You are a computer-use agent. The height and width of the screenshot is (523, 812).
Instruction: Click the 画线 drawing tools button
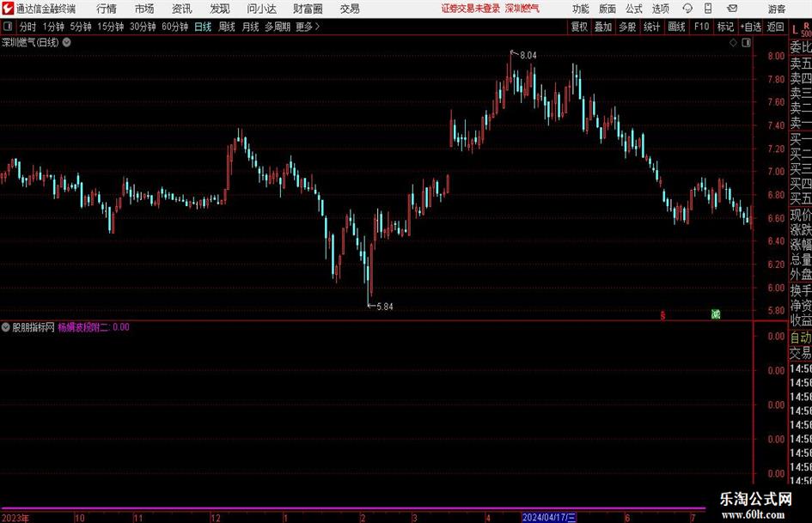(x=676, y=27)
